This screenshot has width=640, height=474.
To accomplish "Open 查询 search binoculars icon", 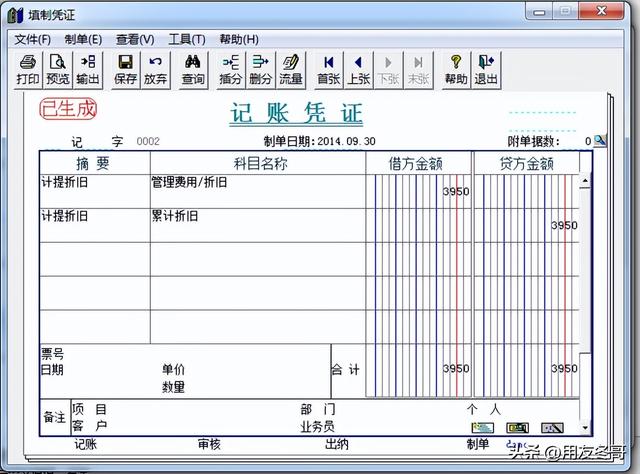I will pos(193,70).
